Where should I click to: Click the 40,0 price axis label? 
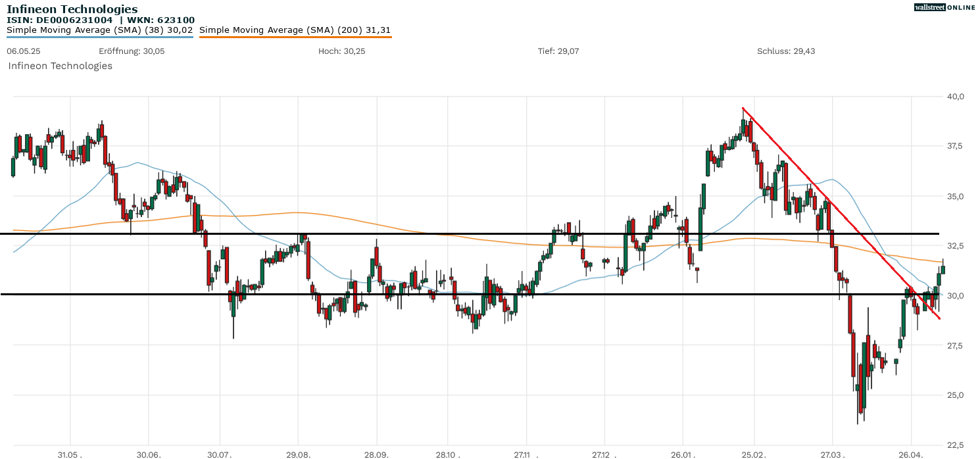955,97
